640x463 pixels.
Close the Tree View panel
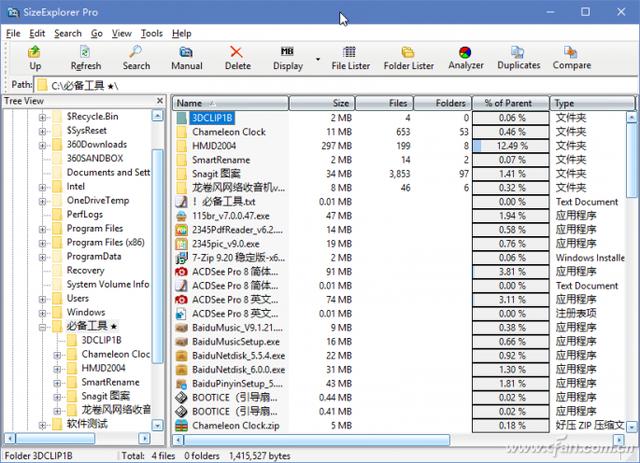tap(160, 100)
